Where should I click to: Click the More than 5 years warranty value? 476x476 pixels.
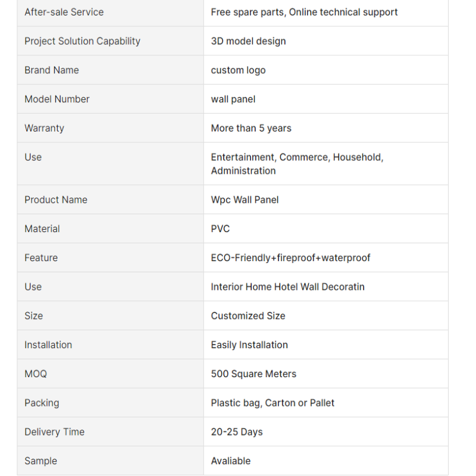[x=251, y=128]
